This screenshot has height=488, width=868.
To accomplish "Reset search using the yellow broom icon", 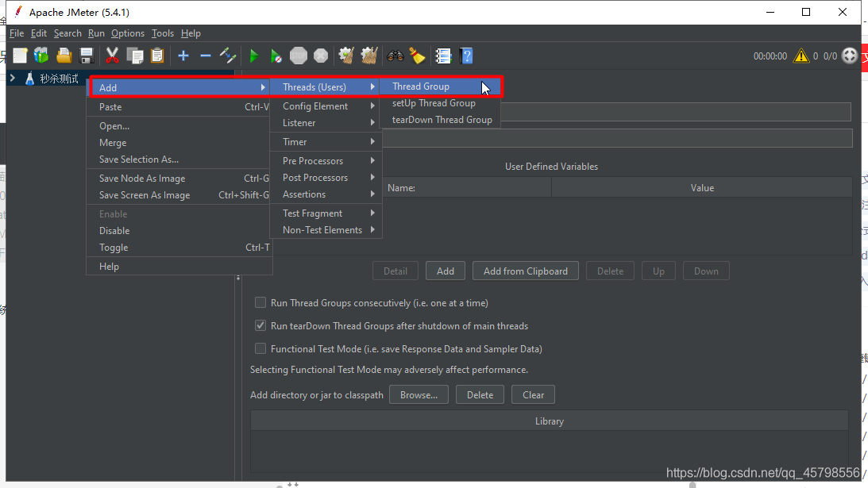I will 418,56.
